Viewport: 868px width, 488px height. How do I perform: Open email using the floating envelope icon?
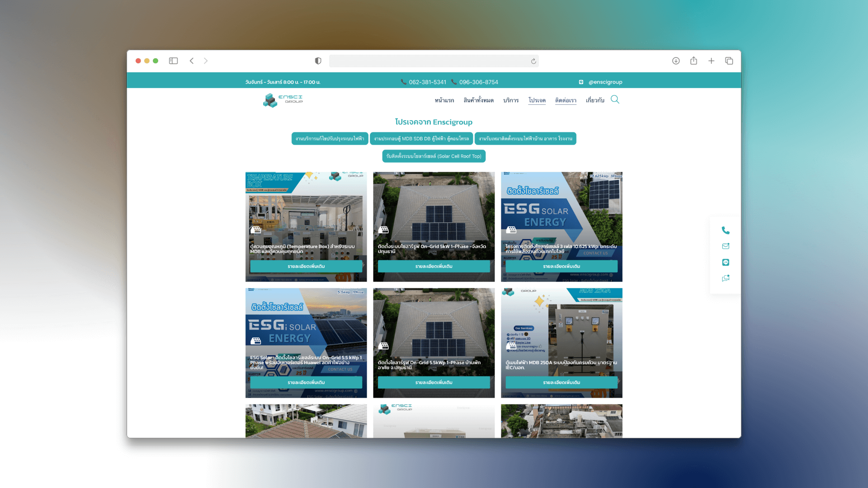[x=725, y=246]
